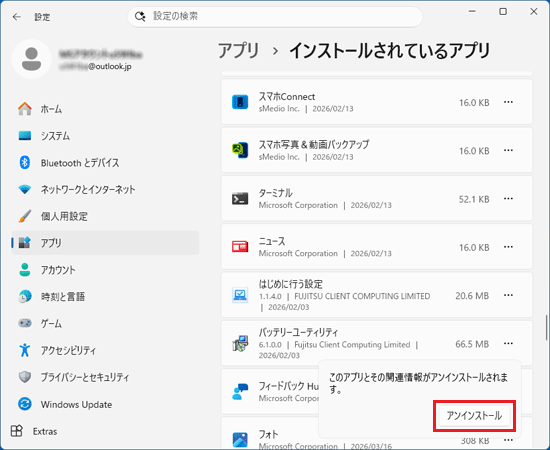Image resolution: width=550 pixels, height=450 pixels.
Task: Click the システム monitor icon
Action: click(25, 135)
